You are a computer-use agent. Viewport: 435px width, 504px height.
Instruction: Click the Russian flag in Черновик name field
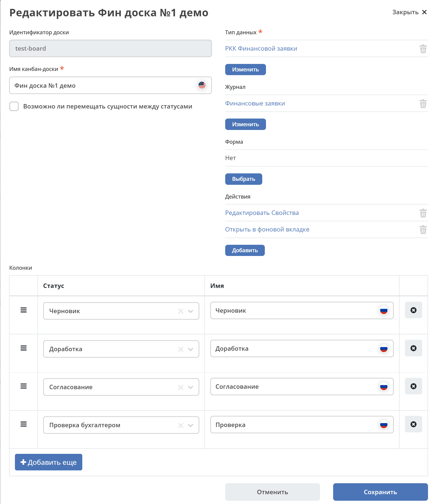pos(383,310)
